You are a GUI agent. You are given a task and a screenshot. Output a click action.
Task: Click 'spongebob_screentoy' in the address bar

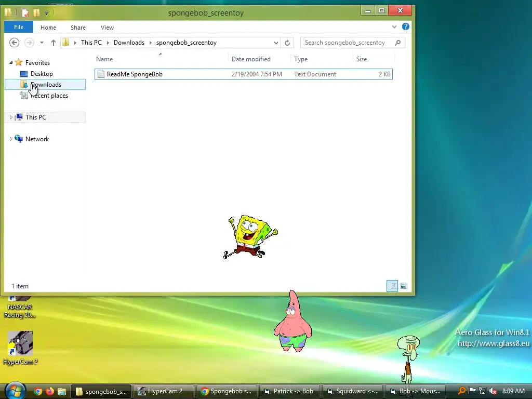(x=187, y=43)
